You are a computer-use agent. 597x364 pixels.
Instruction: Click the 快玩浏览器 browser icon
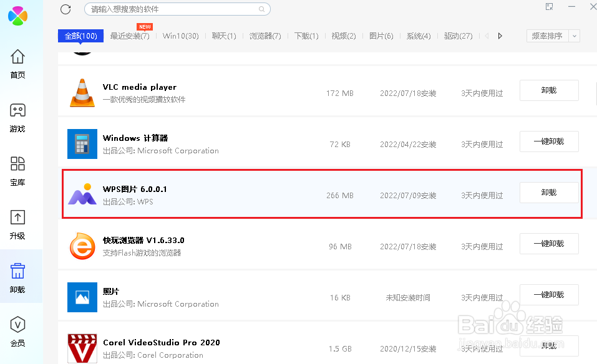click(82, 246)
